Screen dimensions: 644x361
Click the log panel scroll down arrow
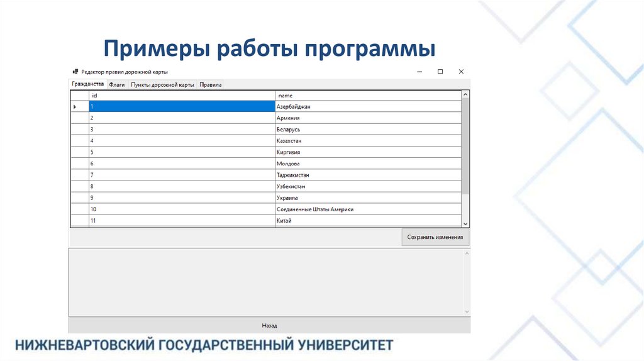pos(467,312)
